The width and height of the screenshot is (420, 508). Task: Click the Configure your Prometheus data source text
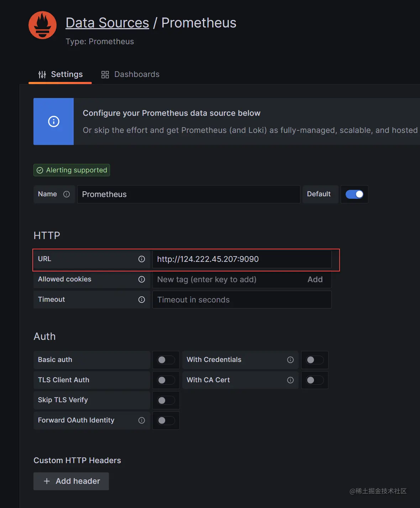pos(172,113)
